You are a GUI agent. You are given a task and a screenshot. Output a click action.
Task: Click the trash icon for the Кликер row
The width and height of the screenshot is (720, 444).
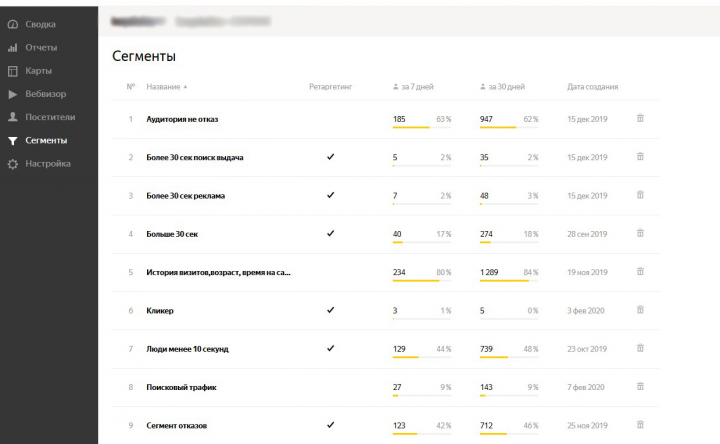pos(640,310)
